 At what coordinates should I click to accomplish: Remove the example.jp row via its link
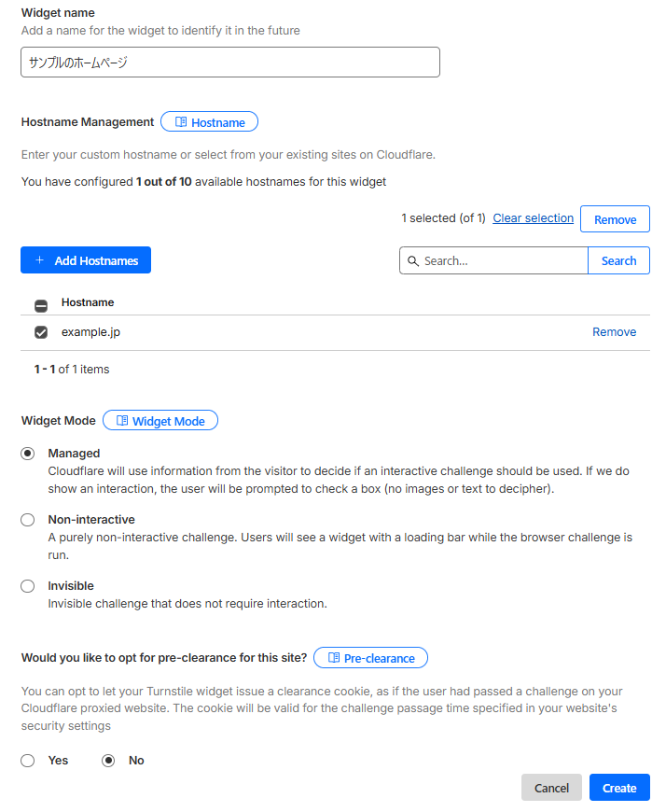coord(614,332)
